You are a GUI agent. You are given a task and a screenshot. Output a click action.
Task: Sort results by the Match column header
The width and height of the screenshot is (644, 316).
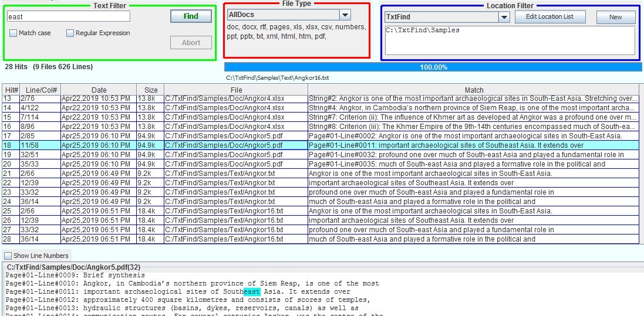click(474, 90)
